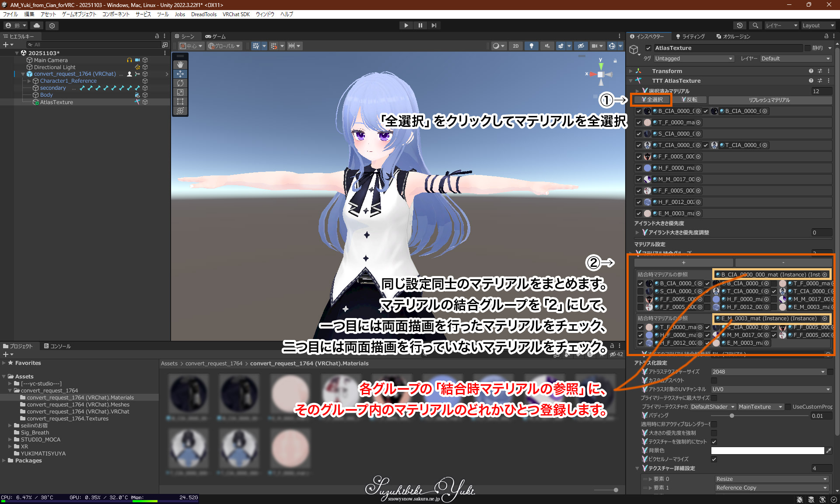Select the Move tool in scene toolbar
This screenshot has height=504, width=840.
(x=180, y=74)
